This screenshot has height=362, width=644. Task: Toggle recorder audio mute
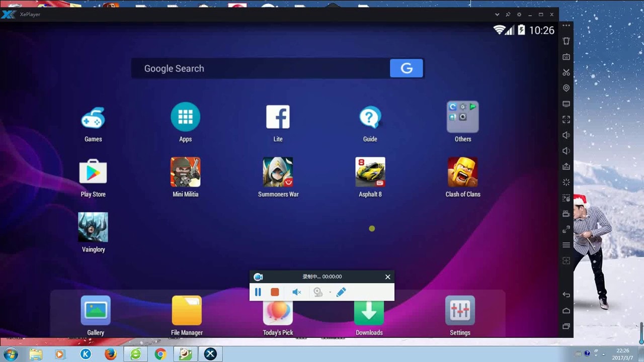pyautogui.click(x=297, y=292)
